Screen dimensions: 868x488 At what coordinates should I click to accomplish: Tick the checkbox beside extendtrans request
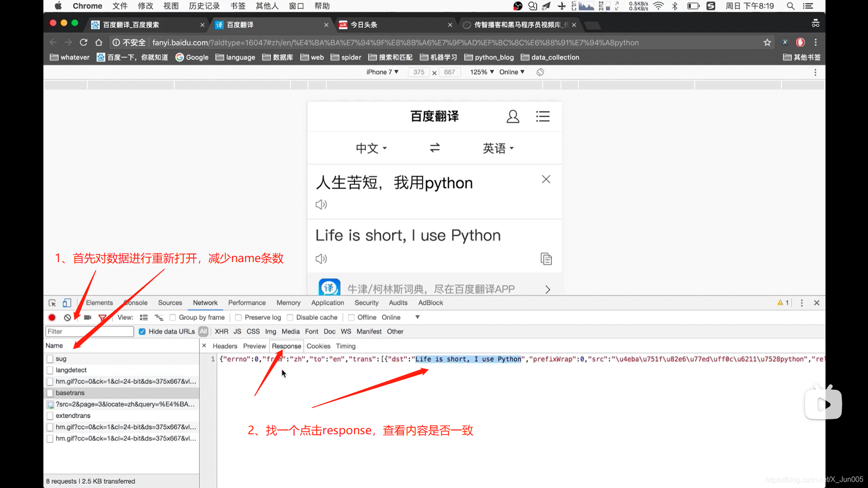50,416
